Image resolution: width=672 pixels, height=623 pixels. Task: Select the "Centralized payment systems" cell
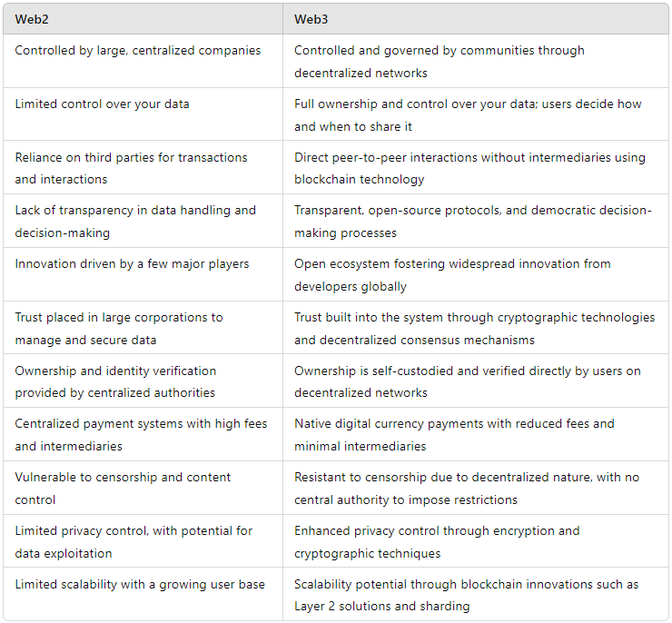coord(141,434)
